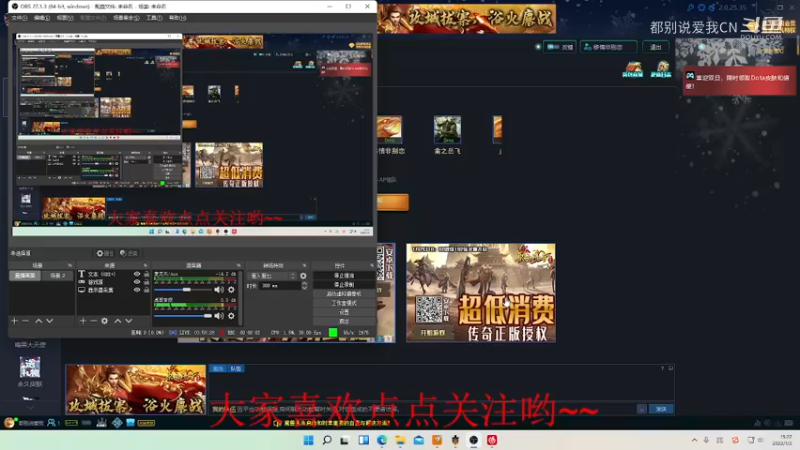Open source properties gear in Sources panel

105,321
